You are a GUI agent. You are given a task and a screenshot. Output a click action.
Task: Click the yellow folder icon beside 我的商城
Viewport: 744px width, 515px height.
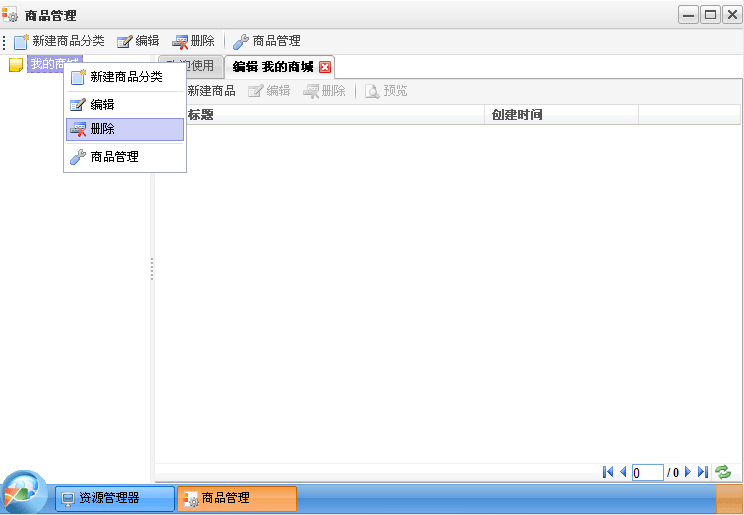16,65
